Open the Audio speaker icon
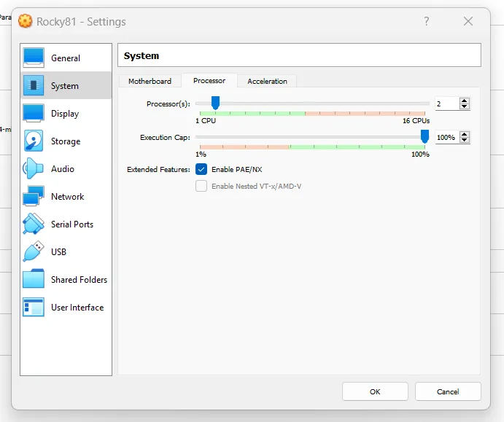The height and width of the screenshot is (422, 504). pyautogui.click(x=33, y=168)
